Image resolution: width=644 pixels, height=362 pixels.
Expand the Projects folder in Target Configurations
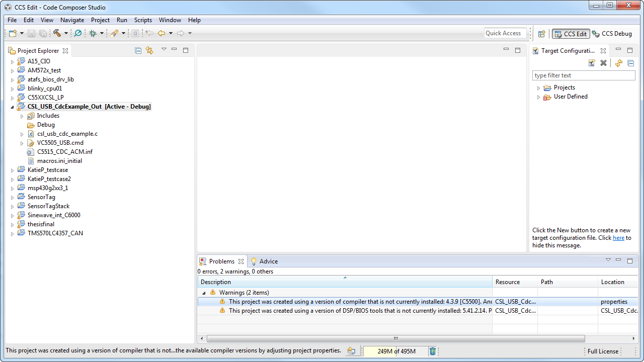pyautogui.click(x=539, y=88)
